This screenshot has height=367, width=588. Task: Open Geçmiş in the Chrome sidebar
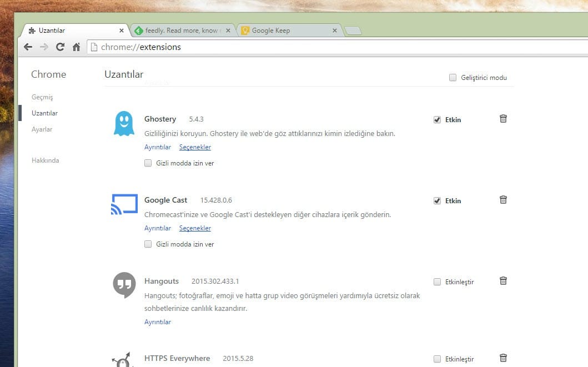pyautogui.click(x=42, y=97)
